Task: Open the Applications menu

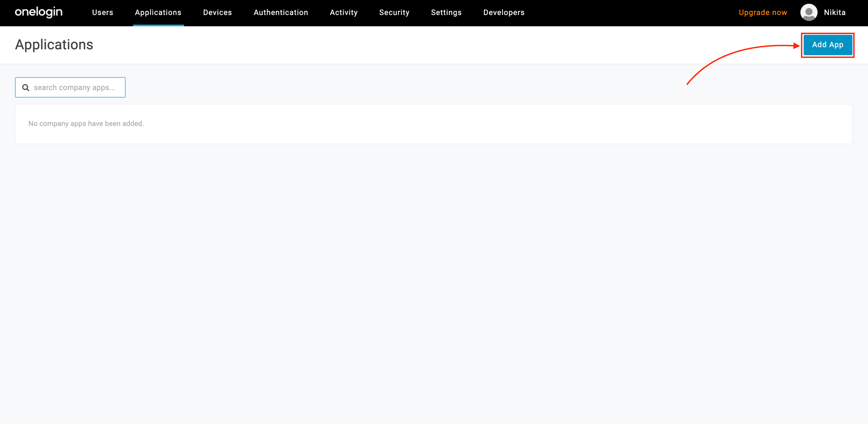Action: (158, 12)
